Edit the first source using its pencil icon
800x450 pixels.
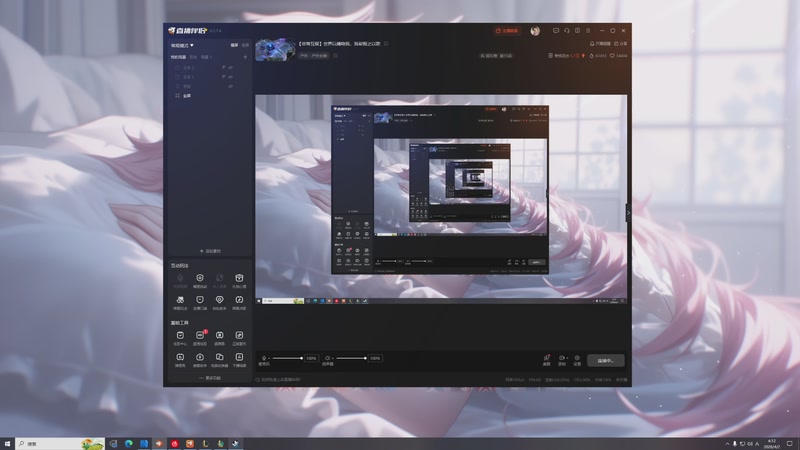tap(223, 67)
